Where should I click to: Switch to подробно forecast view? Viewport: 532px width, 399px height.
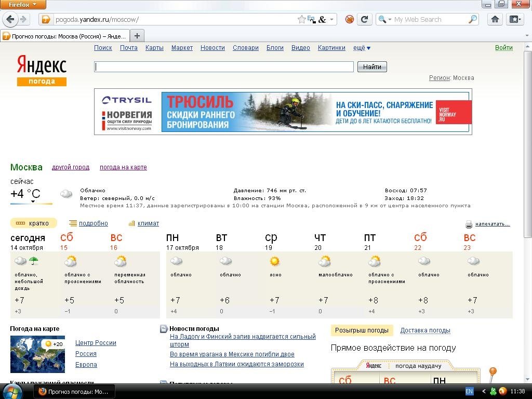click(x=94, y=223)
